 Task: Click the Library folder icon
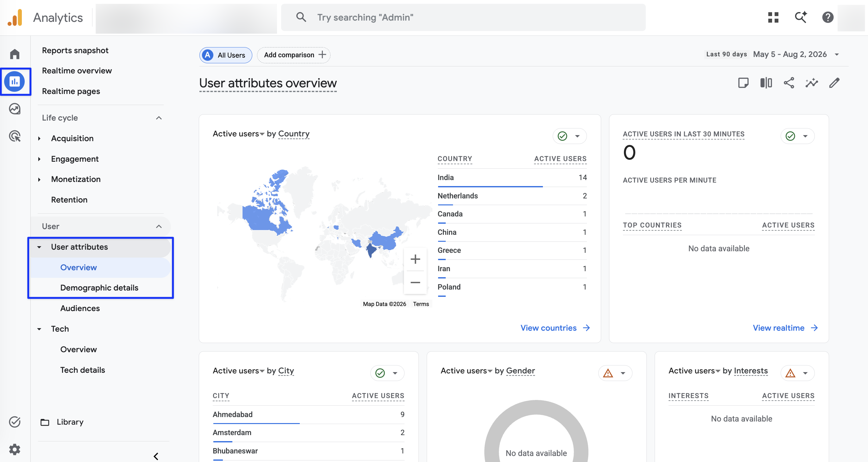point(45,422)
